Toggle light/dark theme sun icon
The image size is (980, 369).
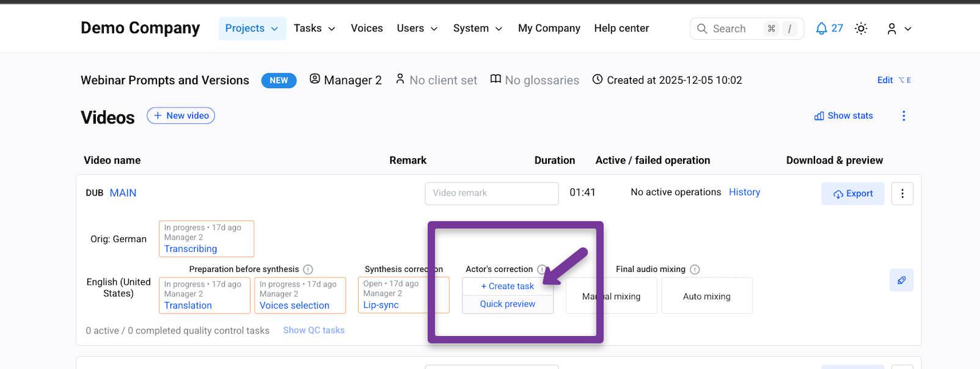pos(861,28)
